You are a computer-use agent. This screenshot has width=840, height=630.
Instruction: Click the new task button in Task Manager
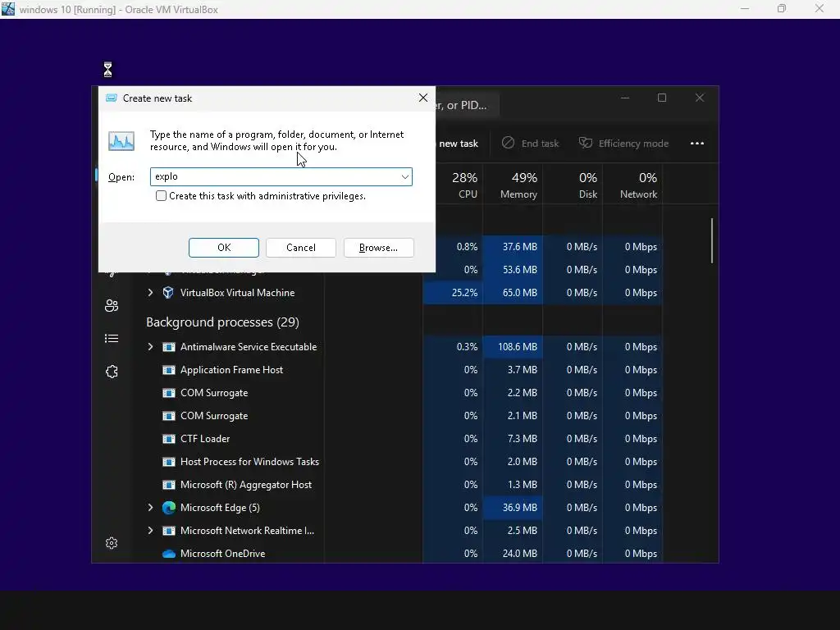[x=458, y=144]
